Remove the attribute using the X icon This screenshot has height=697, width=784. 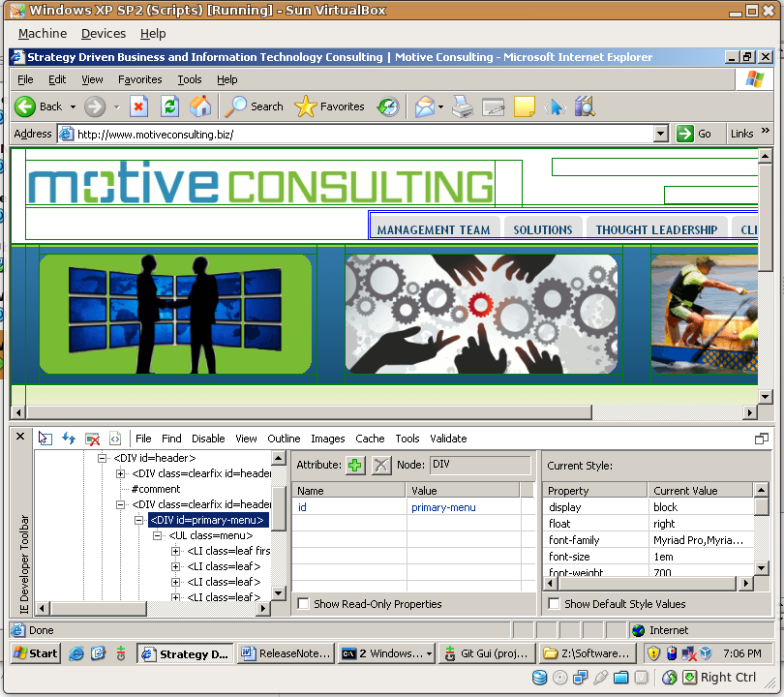tap(382, 466)
